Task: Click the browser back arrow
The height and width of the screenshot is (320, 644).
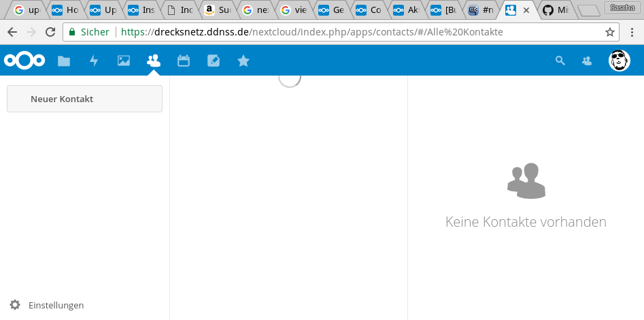Action: click(x=13, y=32)
